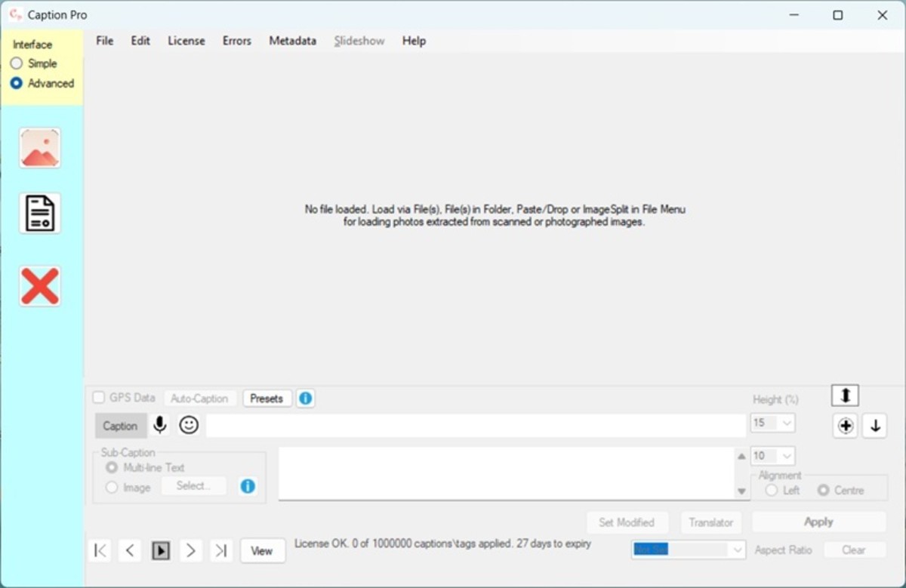This screenshot has height=588, width=906.
Task: Click the Apply button
Action: [819, 522]
